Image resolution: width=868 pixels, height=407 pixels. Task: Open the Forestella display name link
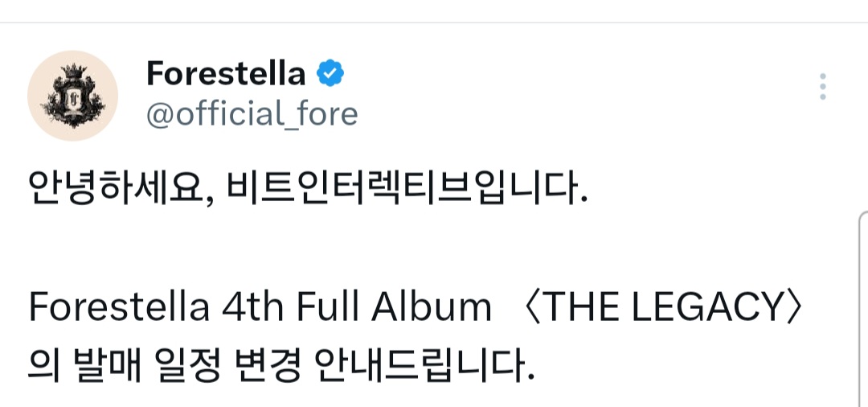click(226, 74)
